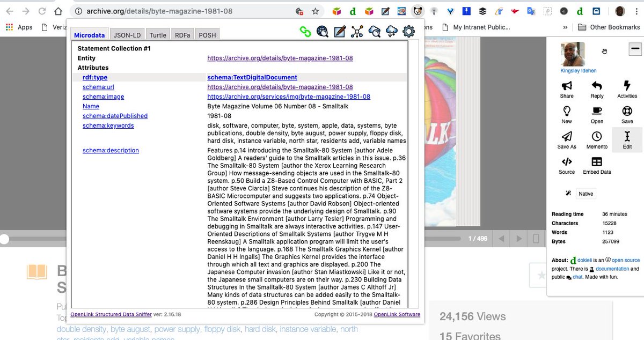Click the cloud download sniffer icon
This screenshot has width=644, height=340.
[x=391, y=32]
